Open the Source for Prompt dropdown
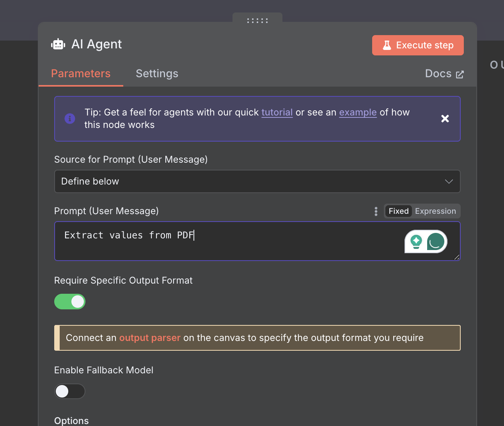This screenshot has height=426, width=504. click(257, 181)
